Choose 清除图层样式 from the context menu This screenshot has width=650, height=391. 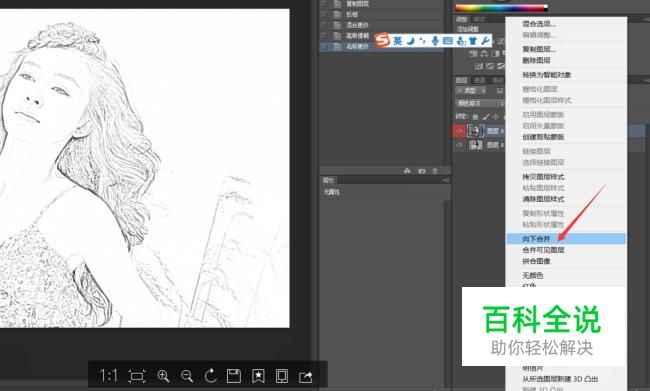(543, 199)
